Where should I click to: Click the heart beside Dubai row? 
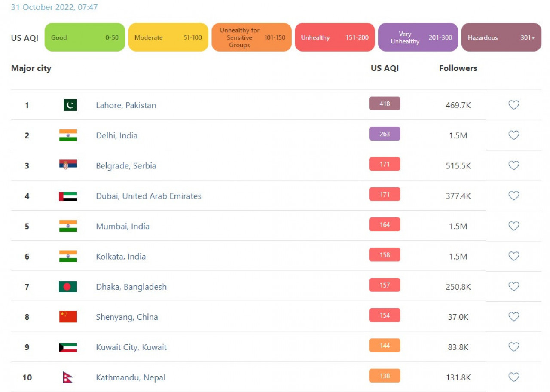pyautogui.click(x=513, y=196)
